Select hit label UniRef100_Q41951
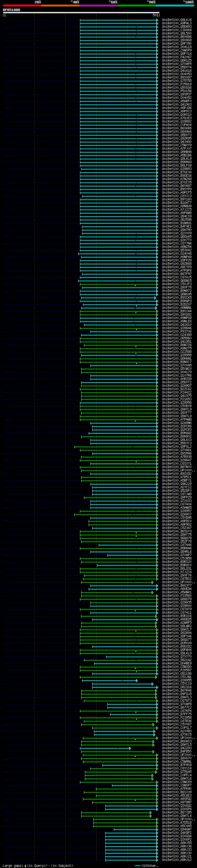The image size is (197, 868). pos(177,341)
